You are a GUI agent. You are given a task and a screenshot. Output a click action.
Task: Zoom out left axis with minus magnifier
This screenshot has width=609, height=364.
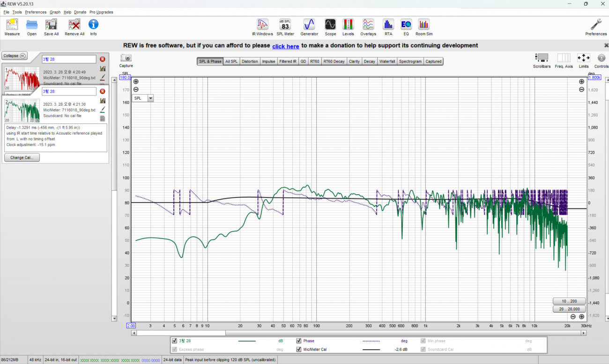point(136,89)
